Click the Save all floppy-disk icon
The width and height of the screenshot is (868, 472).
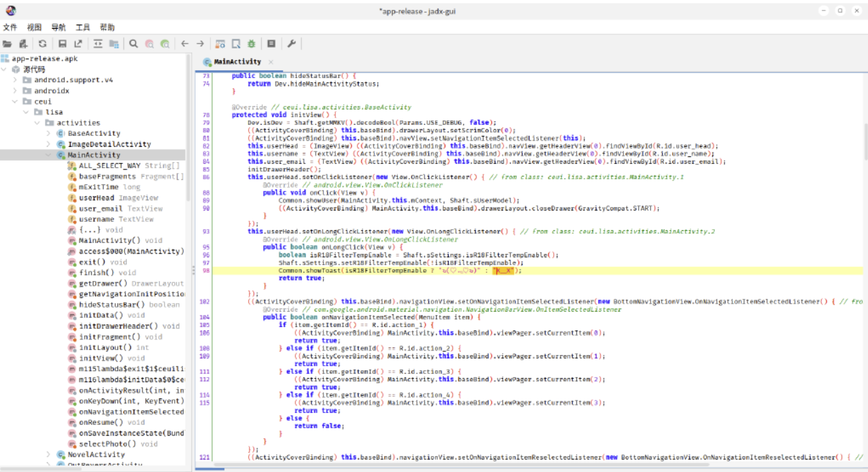[63, 44]
